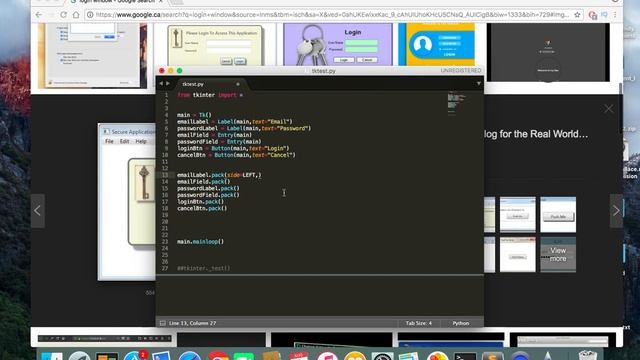Click the 'main.mainloop()' code line
Image resolution: width=640 pixels, height=360 pixels.
(x=200, y=242)
